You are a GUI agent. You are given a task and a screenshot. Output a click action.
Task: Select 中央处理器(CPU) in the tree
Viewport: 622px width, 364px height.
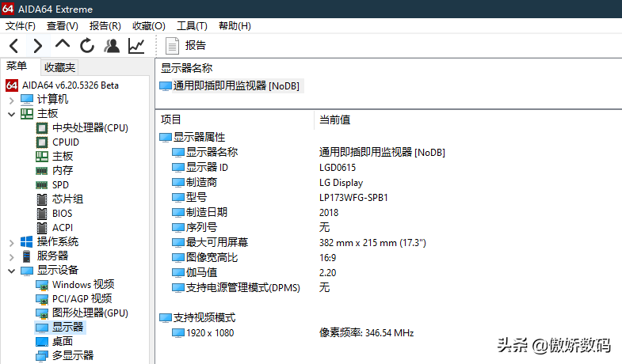[90, 127]
